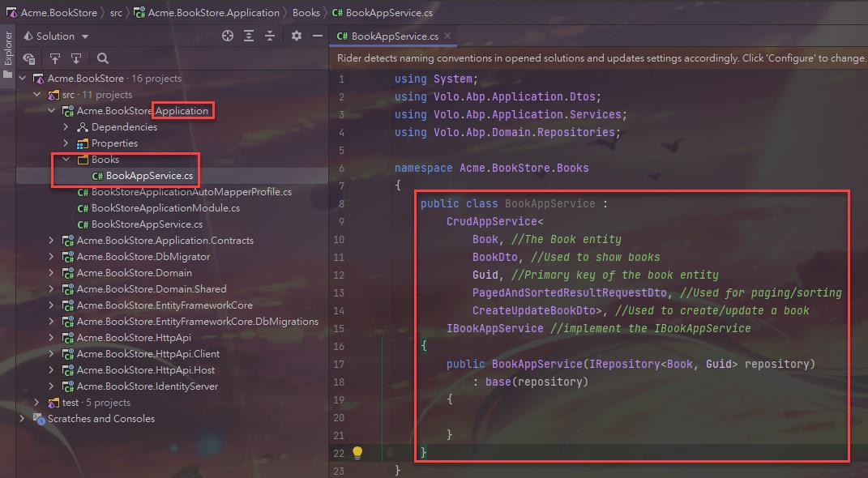
Task: Expand the test folder with 5 projects
Action: [36, 403]
